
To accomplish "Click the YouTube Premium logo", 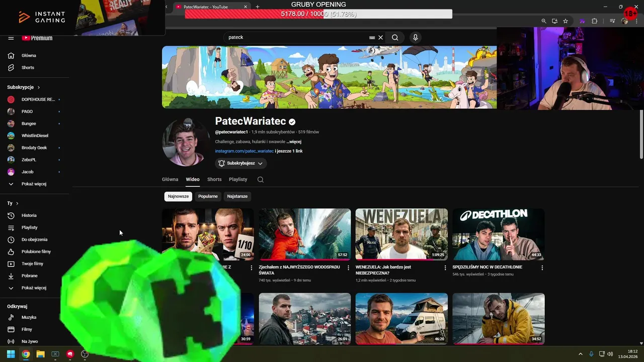I will point(37,38).
